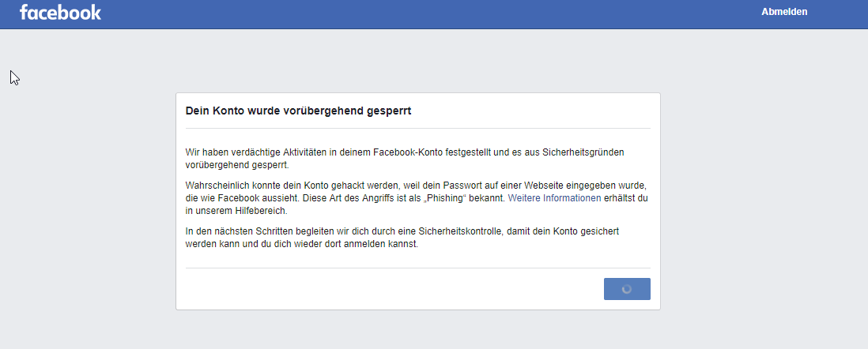Open the Weitere Informationen help link
Image resolution: width=868 pixels, height=349 pixels.
click(554, 198)
